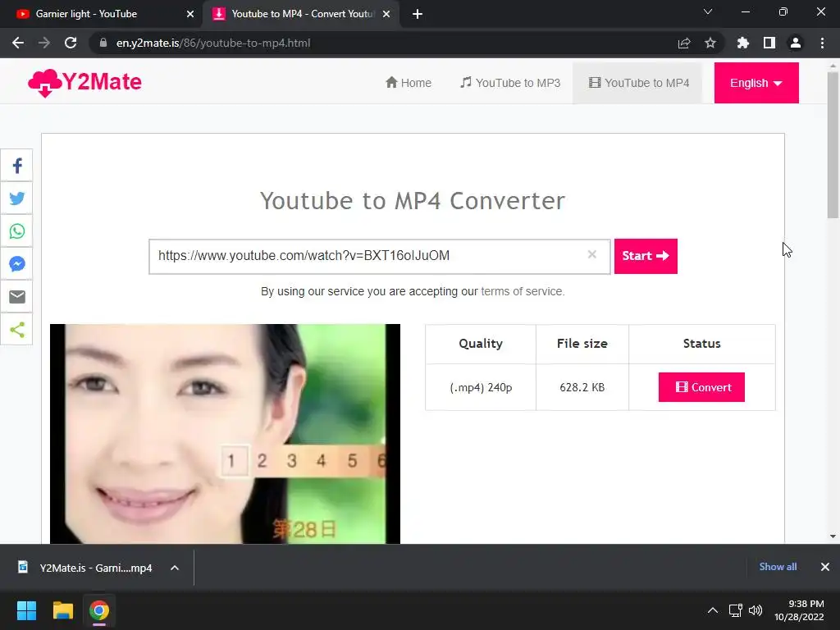Click scrollbar down arrow
Viewport: 840px width, 630px height.
coord(833,536)
